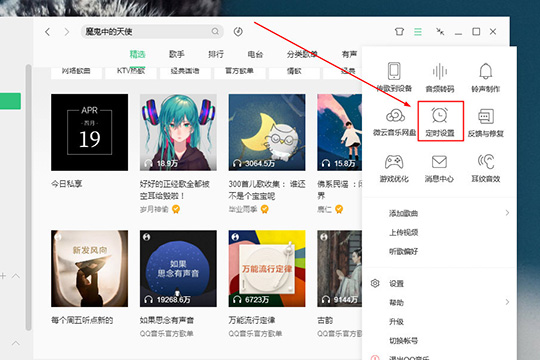The image size is (540, 360).
Task: Select 经典国语 category chip
Action: (x=185, y=72)
